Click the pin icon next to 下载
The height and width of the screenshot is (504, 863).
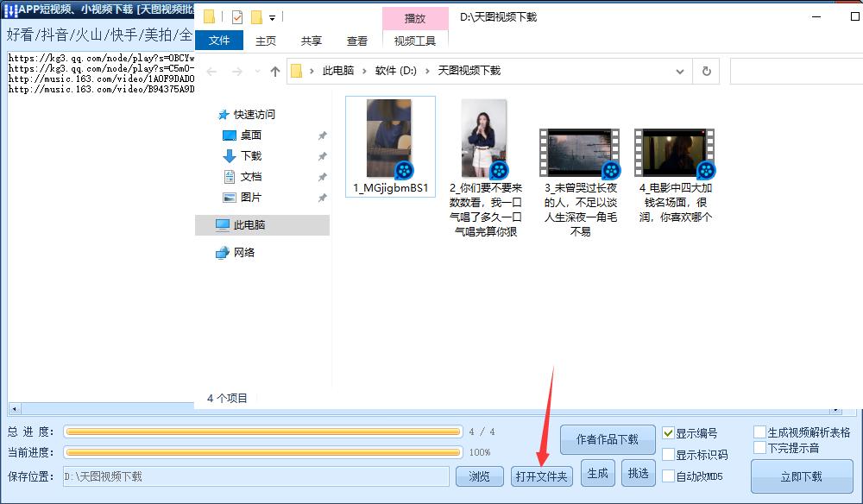(322, 156)
